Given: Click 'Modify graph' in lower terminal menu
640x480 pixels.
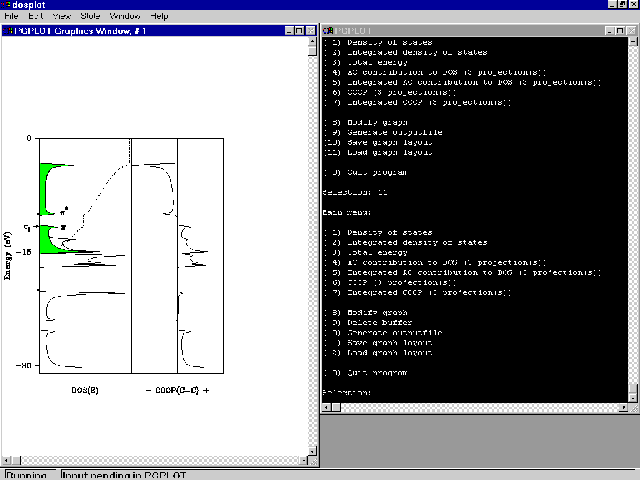Looking at the screenshot, I should click(378, 312).
